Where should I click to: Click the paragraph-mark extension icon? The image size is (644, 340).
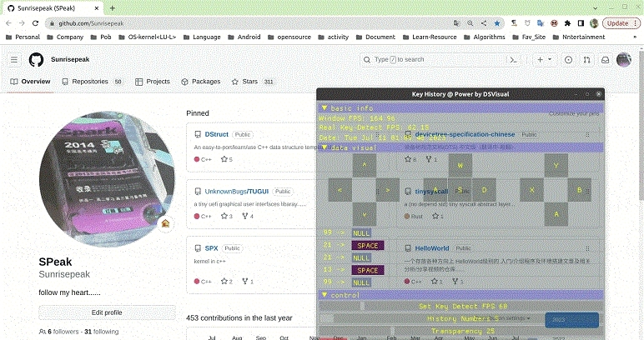click(514, 23)
